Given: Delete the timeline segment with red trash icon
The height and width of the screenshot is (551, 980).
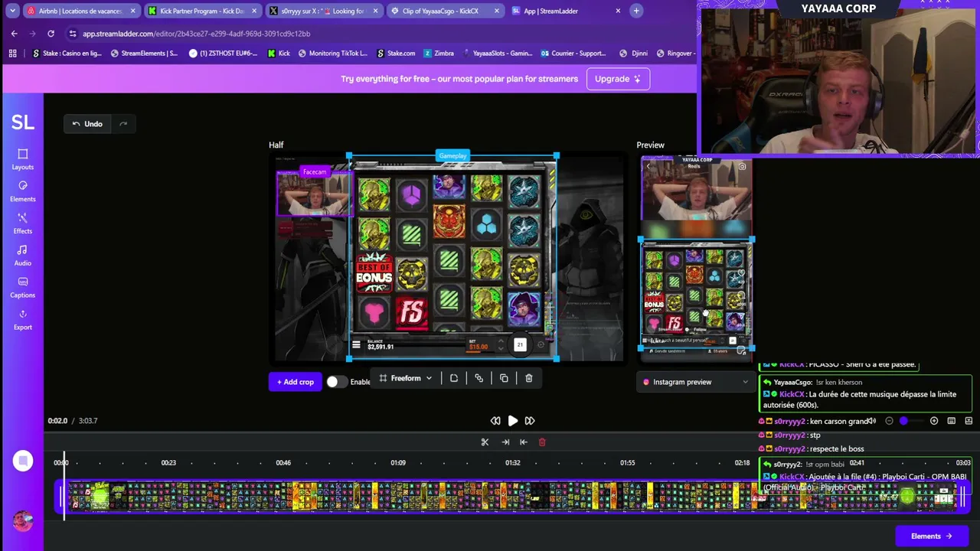Looking at the screenshot, I should point(542,442).
